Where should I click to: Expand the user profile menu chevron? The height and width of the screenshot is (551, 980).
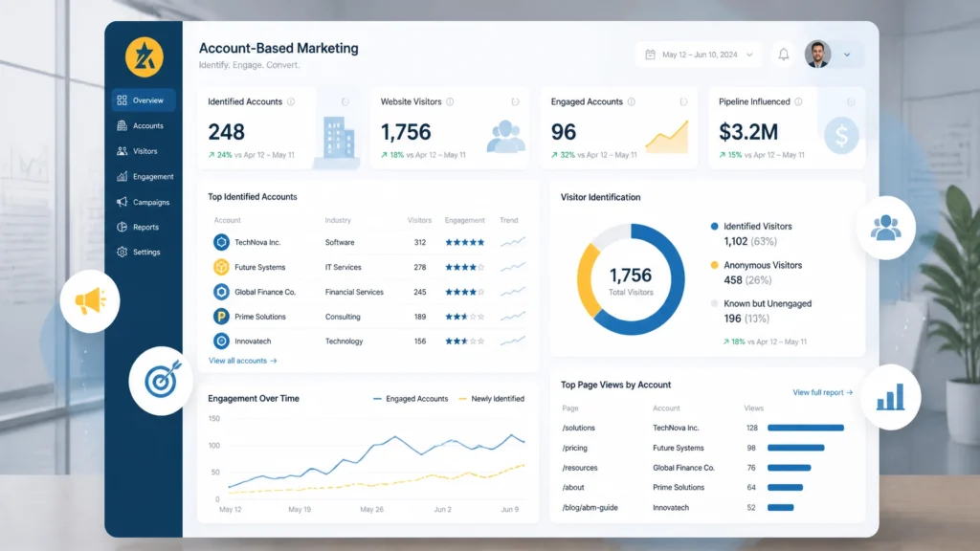click(x=847, y=55)
